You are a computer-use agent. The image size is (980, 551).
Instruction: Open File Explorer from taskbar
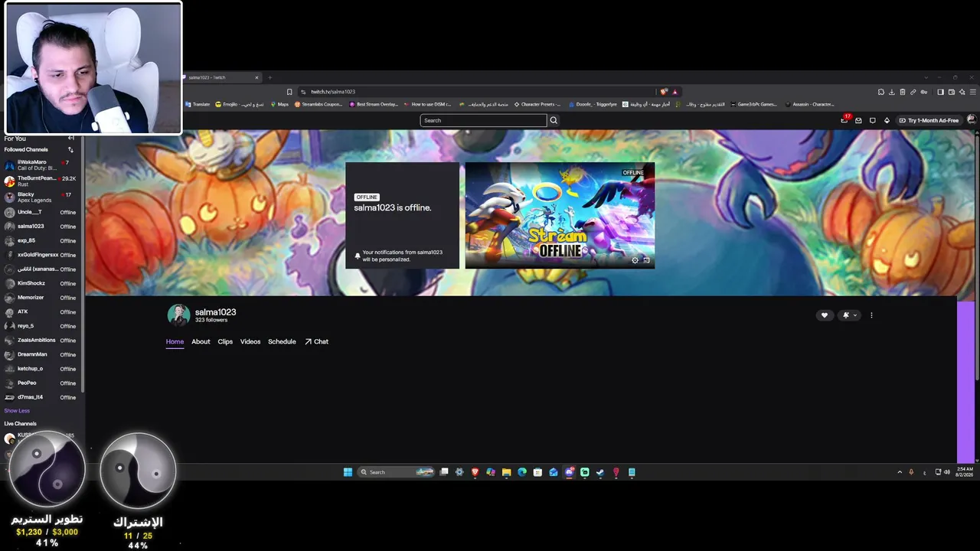coord(506,472)
